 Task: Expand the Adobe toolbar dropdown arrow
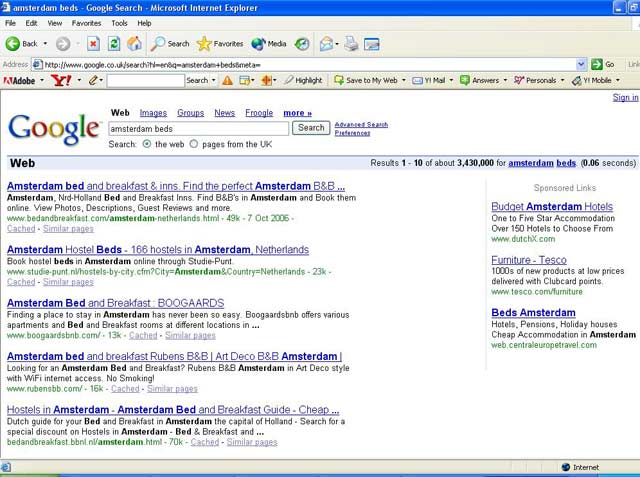coord(42,80)
